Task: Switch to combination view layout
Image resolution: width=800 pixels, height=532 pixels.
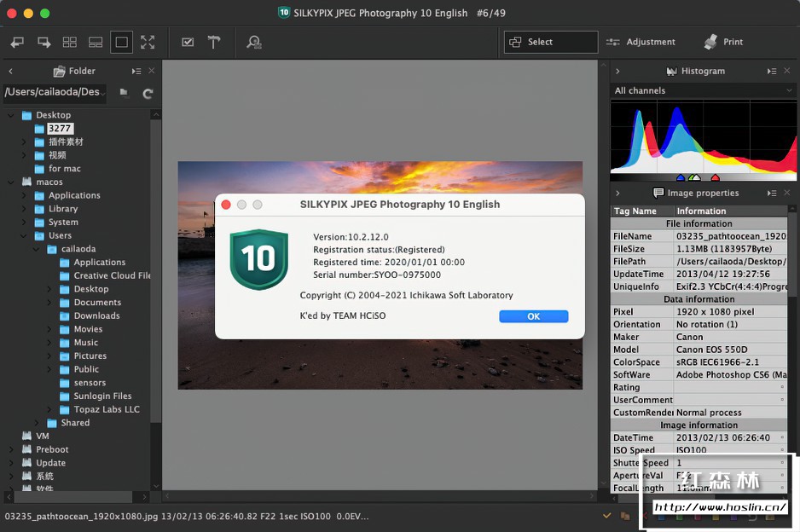Action: tap(96, 42)
